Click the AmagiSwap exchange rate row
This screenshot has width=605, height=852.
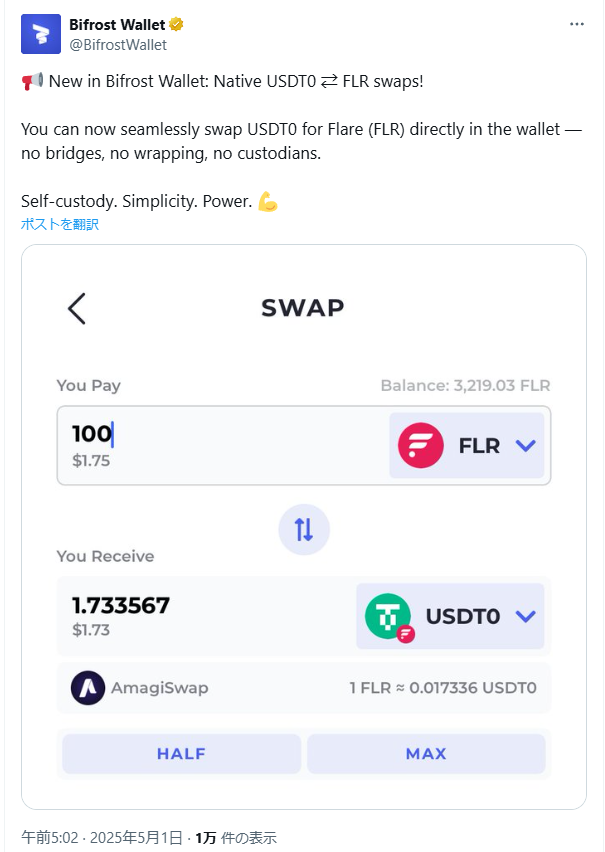tap(304, 688)
